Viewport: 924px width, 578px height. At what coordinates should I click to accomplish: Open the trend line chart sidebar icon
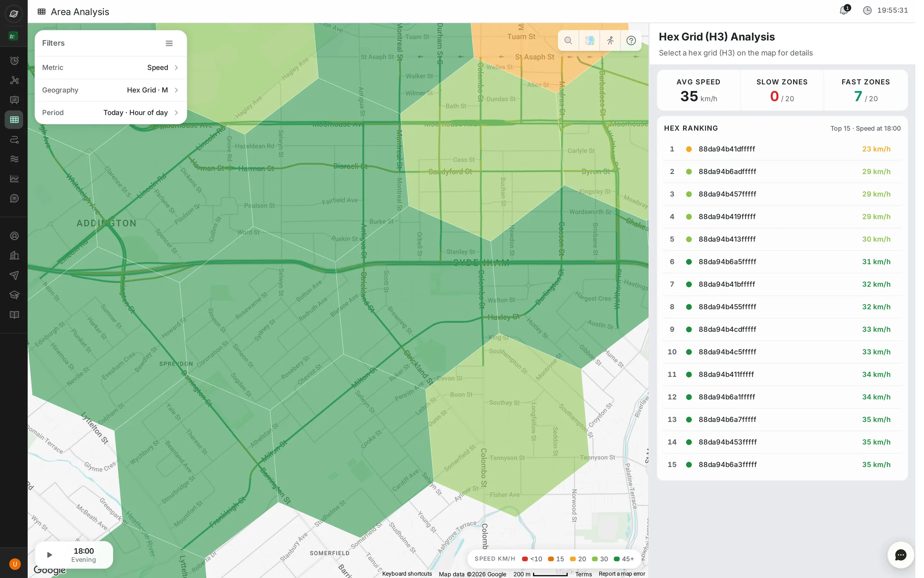[14, 179]
